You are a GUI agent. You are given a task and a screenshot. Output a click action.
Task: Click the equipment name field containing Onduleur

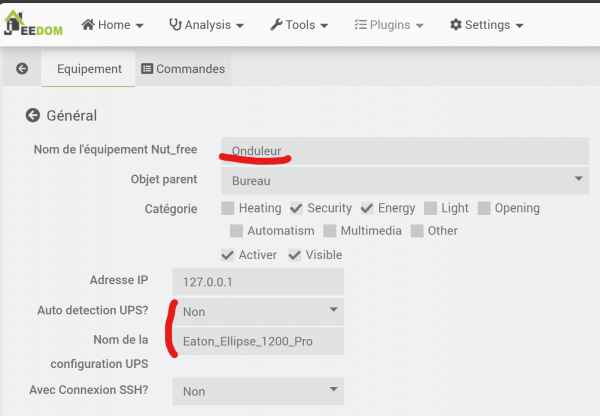pos(404,151)
